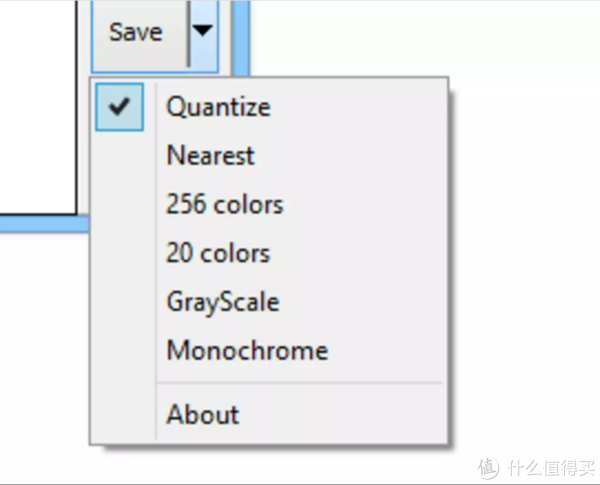Choose Nearest from the dropdown menu
This screenshot has height=485, width=600.
(210, 156)
